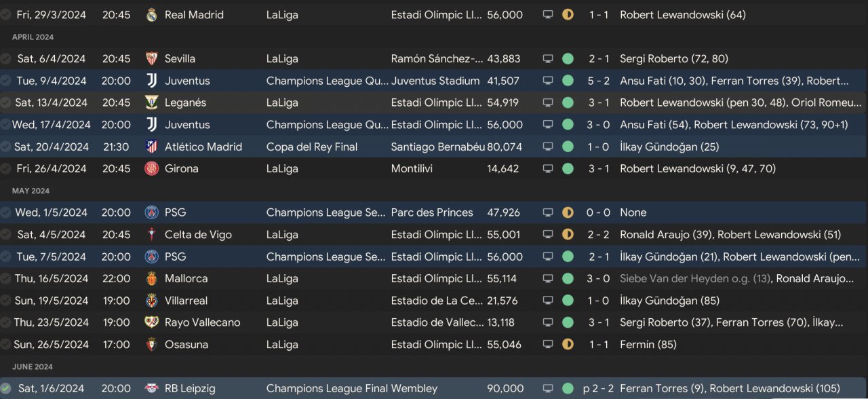Screen dimensions: 868x399
Task: Click the Atlético Madrid club badge
Action: pyautogui.click(x=152, y=147)
